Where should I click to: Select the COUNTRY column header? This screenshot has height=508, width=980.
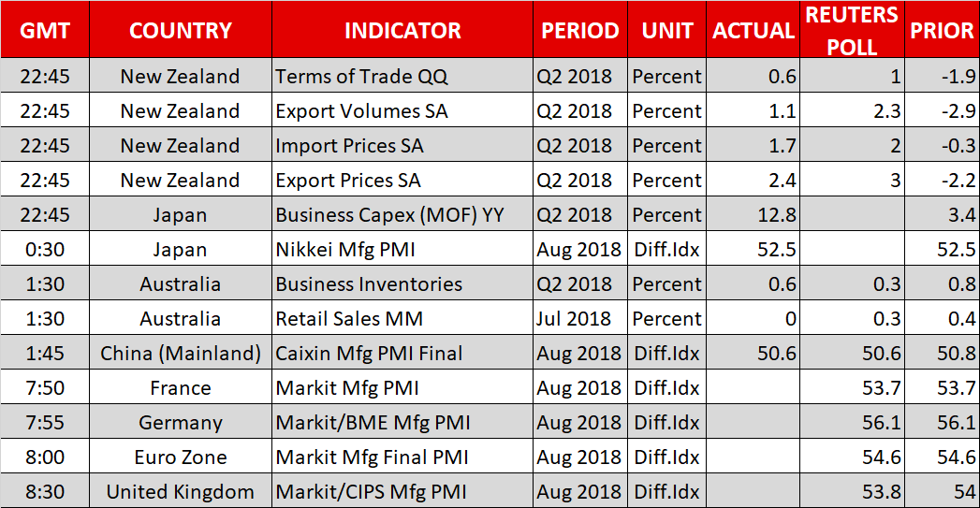pyautogui.click(x=180, y=31)
